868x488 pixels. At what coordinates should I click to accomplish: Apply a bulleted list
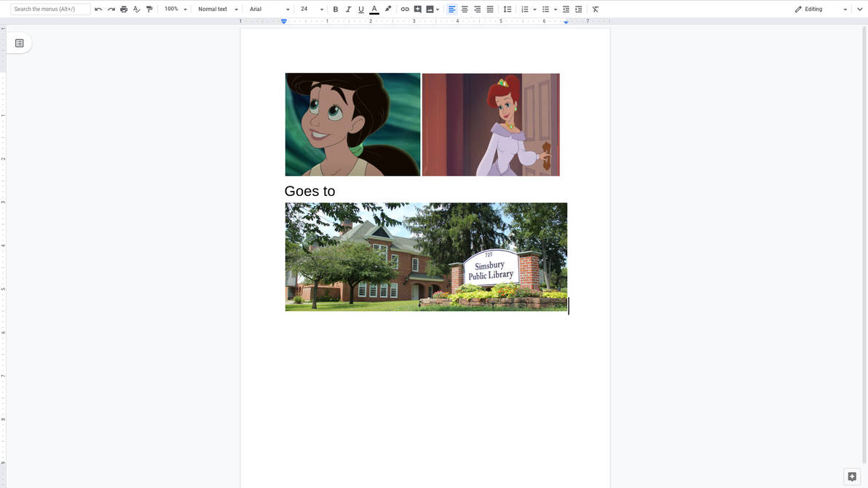pyautogui.click(x=546, y=9)
